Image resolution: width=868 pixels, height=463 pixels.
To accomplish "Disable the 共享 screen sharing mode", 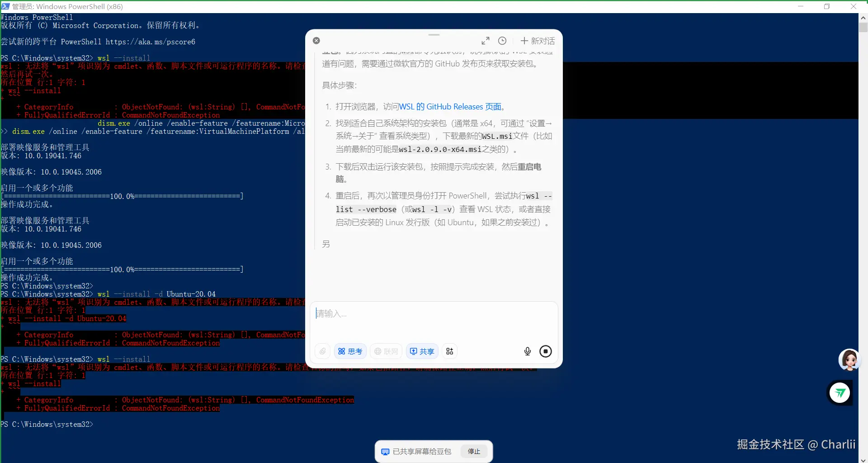I will click(x=421, y=351).
